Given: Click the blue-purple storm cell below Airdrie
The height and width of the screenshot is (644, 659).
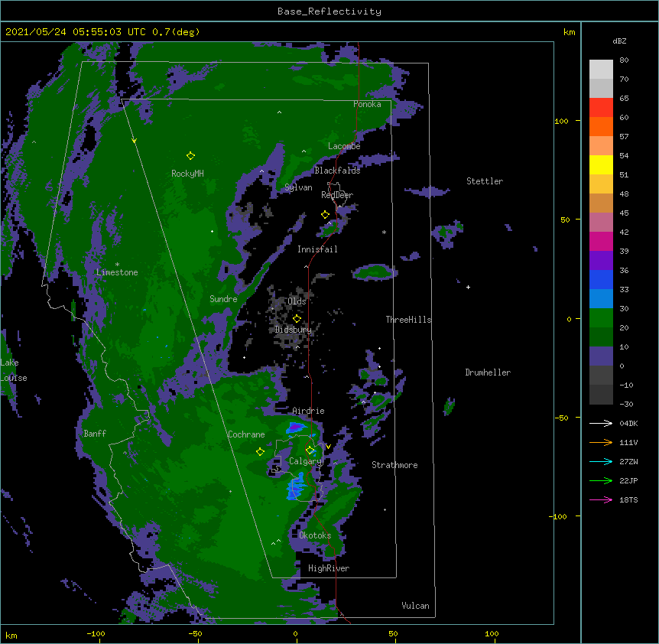Looking at the screenshot, I should click(x=297, y=428).
